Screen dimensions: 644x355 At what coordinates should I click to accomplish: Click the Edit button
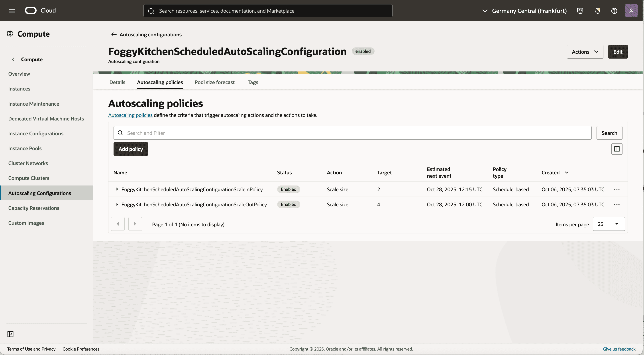[x=618, y=52]
